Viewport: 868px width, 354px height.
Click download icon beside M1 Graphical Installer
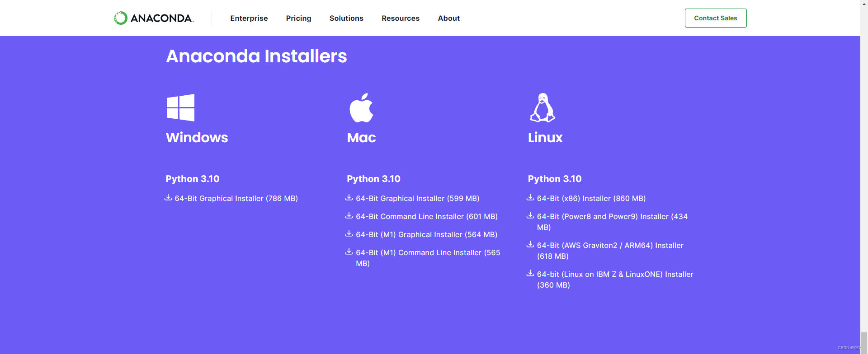click(349, 233)
